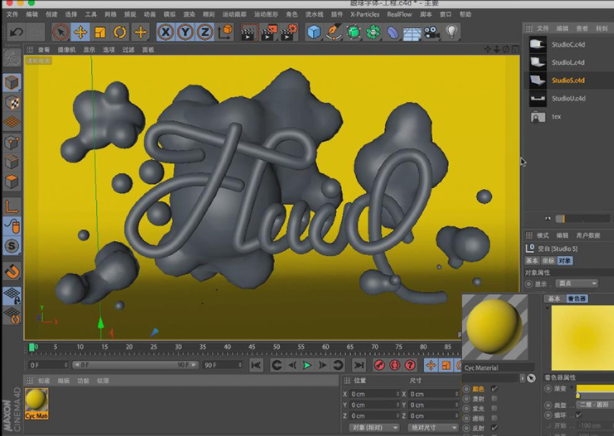Toggle Enable Snap S icon

click(x=12, y=246)
